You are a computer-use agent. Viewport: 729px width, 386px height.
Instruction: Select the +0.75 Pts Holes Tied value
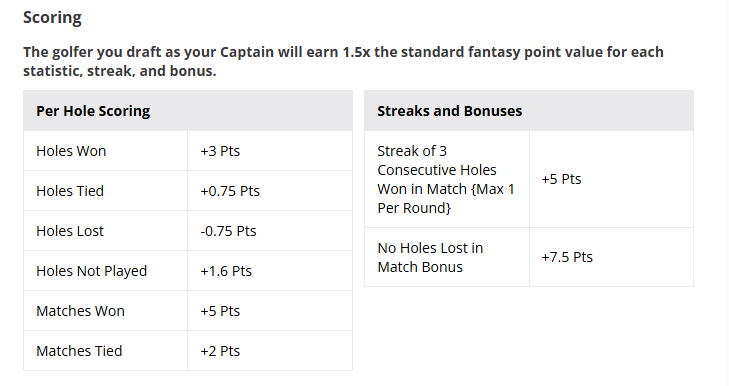tap(230, 191)
